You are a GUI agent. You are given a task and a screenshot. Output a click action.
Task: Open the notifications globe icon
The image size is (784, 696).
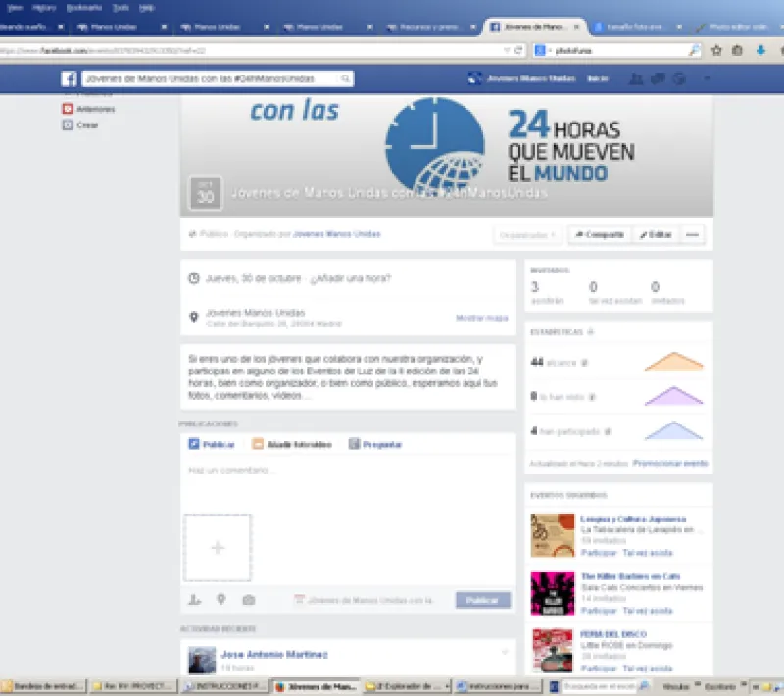pos(679,78)
